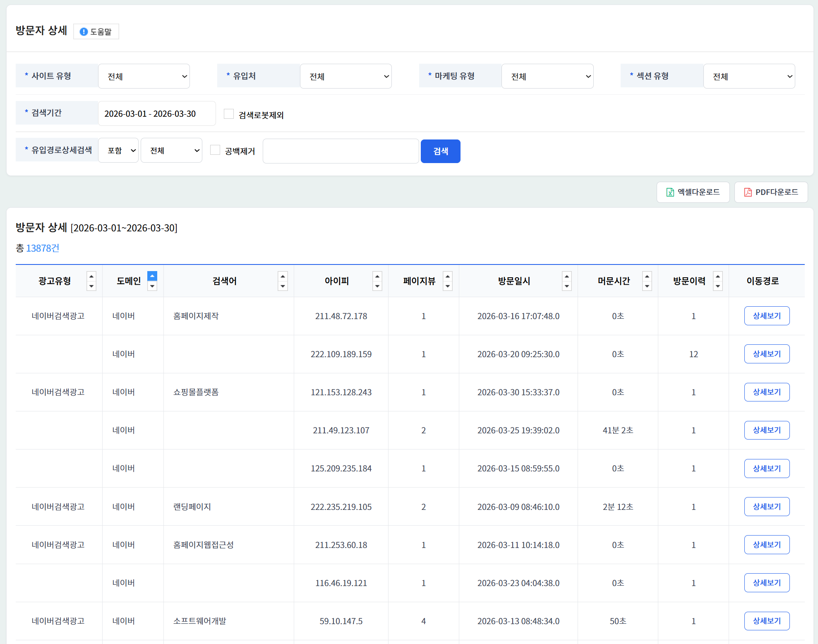View 상세보기 for IP 121.153.128.243

coord(767,392)
